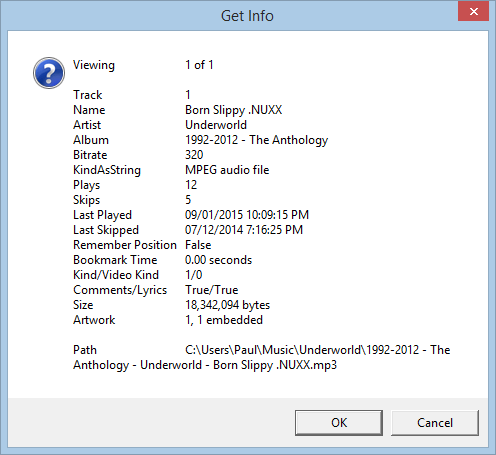Select the Born Slippy .NUXX name value

point(233,110)
